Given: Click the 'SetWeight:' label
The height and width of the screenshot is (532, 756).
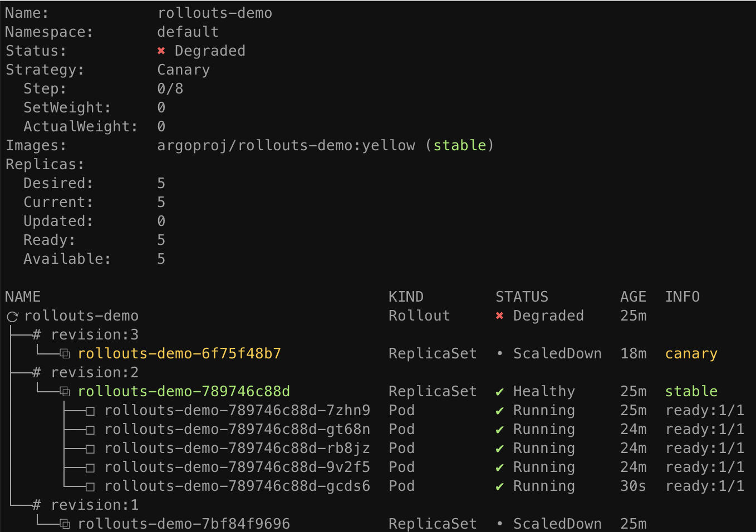Looking at the screenshot, I should (67, 107).
